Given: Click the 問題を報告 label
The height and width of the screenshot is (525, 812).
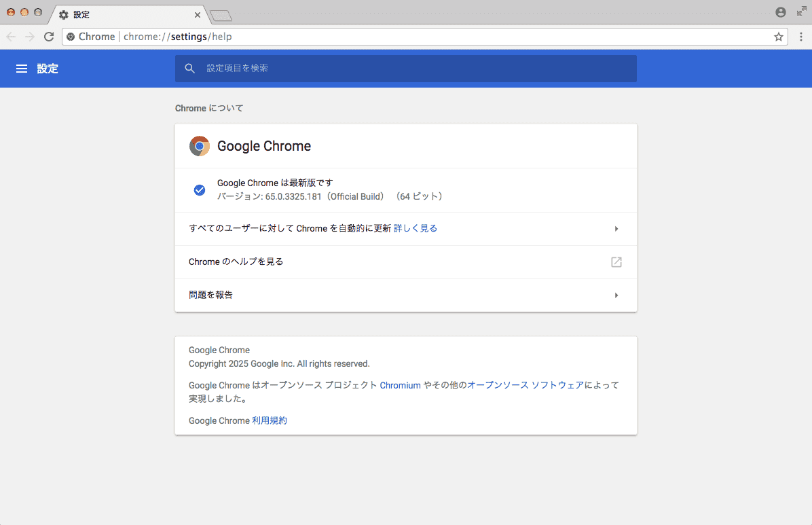Looking at the screenshot, I should pyautogui.click(x=210, y=295).
